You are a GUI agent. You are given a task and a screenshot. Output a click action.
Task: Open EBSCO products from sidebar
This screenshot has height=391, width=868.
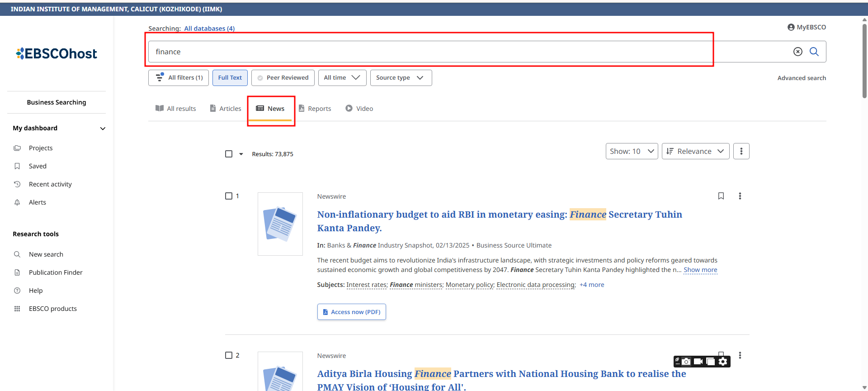coord(52,309)
